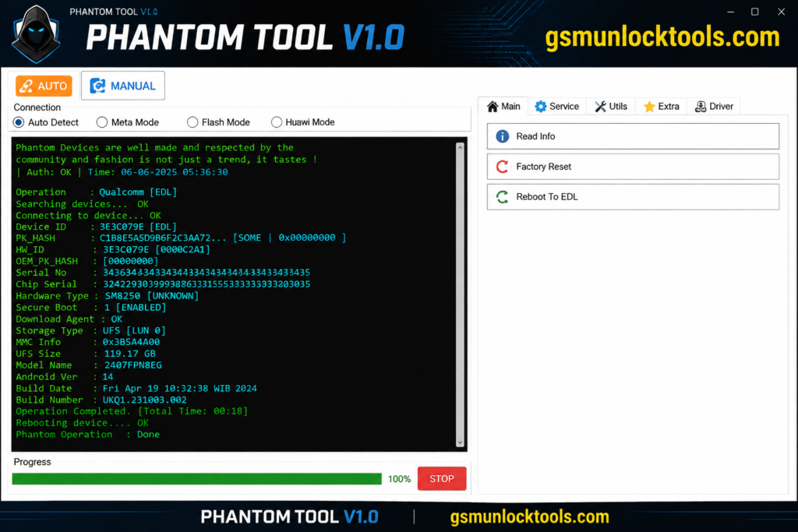Click the house icon on the Main tab
This screenshot has width=798, height=532.
493,106
